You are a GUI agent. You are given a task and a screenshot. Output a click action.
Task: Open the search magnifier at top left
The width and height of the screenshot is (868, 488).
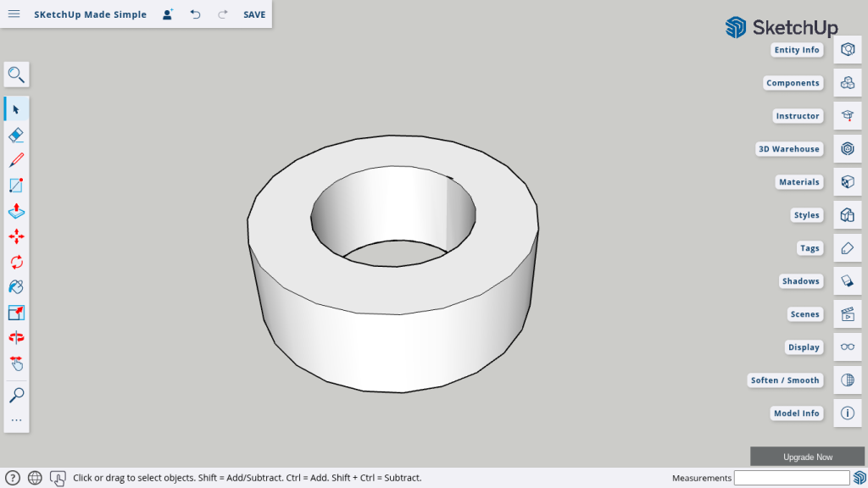click(x=16, y=75)
